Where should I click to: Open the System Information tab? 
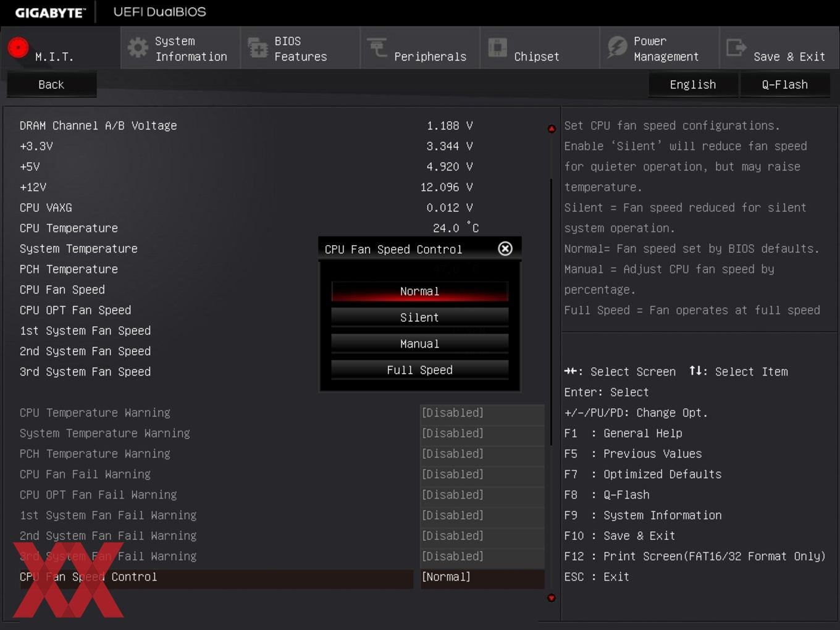(x=180, y=48)
